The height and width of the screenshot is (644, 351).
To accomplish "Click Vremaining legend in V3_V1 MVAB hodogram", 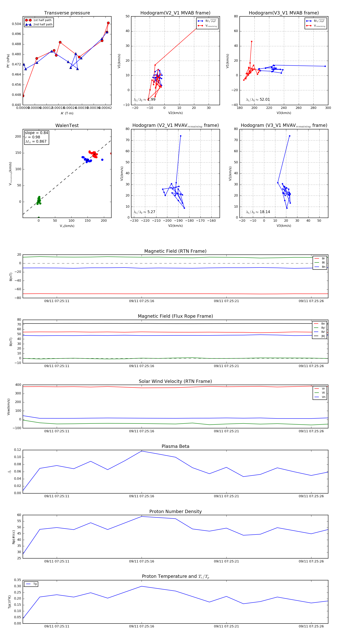I will 316,26.
